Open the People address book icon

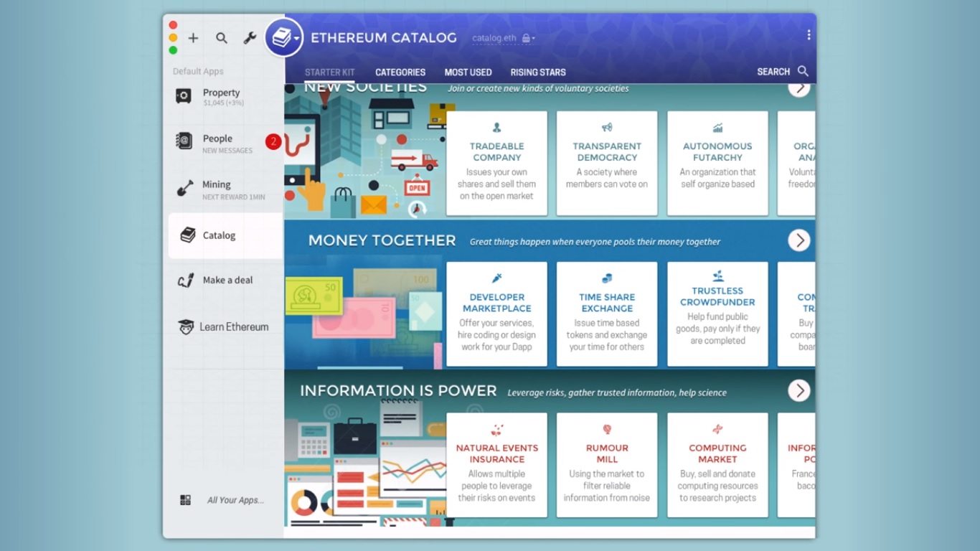[184, 141]
